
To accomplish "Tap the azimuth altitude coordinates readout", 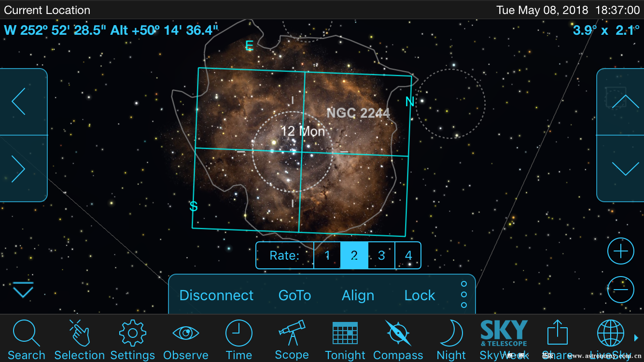I will 111,30.
